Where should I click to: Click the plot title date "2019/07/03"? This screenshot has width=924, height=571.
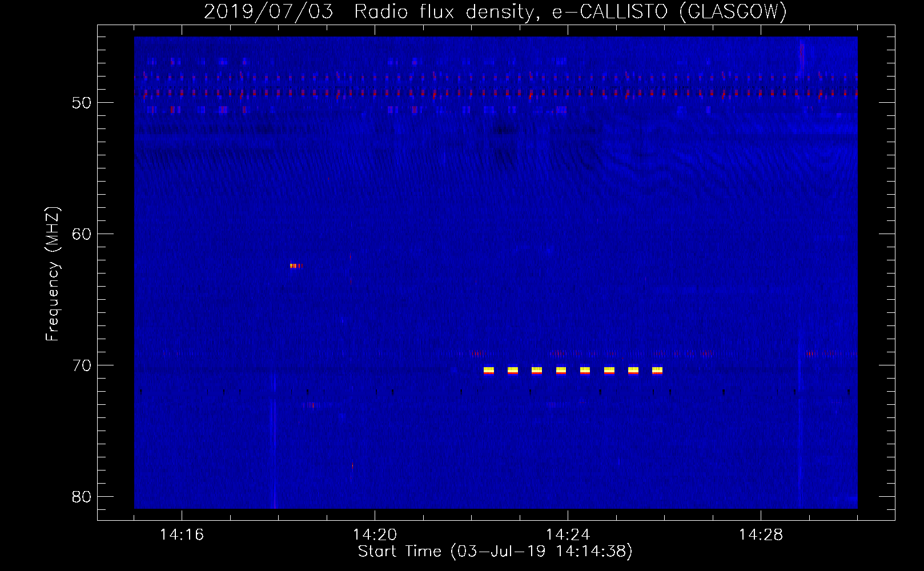tap(268, 12)
